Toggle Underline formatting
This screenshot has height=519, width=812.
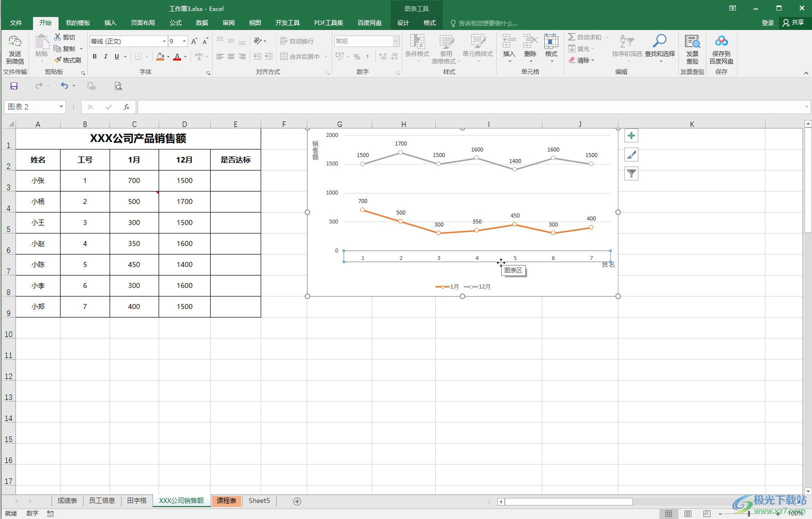[x=117, y=56]
